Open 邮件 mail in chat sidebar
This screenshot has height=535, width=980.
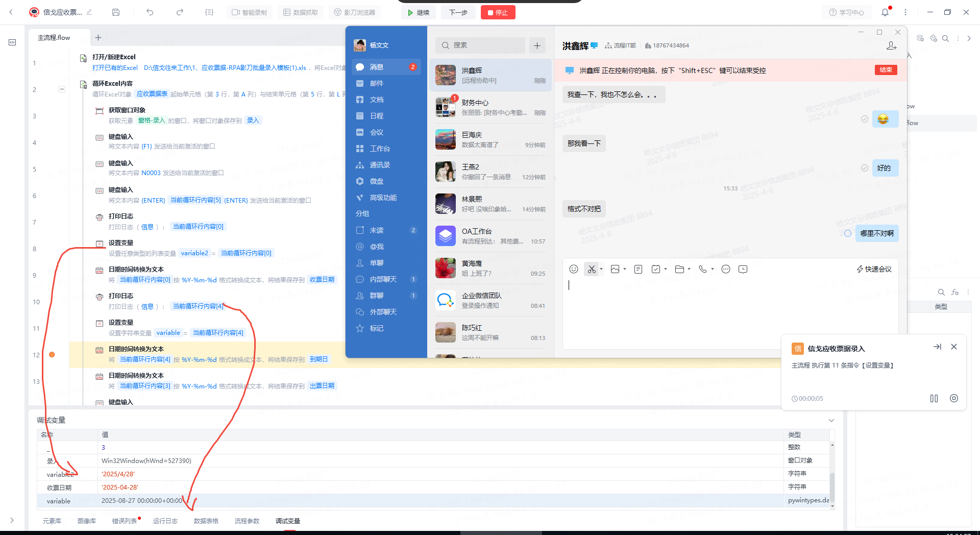386,83
